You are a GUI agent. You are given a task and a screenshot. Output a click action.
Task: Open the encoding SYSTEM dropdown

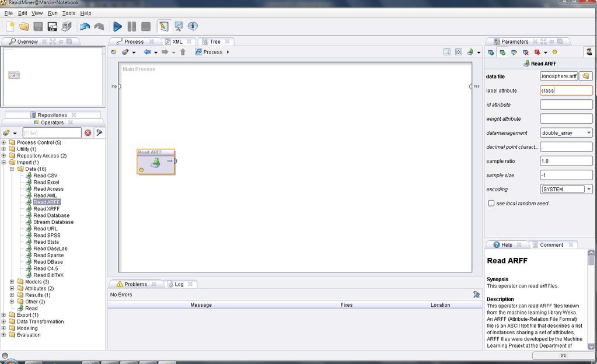589,189
